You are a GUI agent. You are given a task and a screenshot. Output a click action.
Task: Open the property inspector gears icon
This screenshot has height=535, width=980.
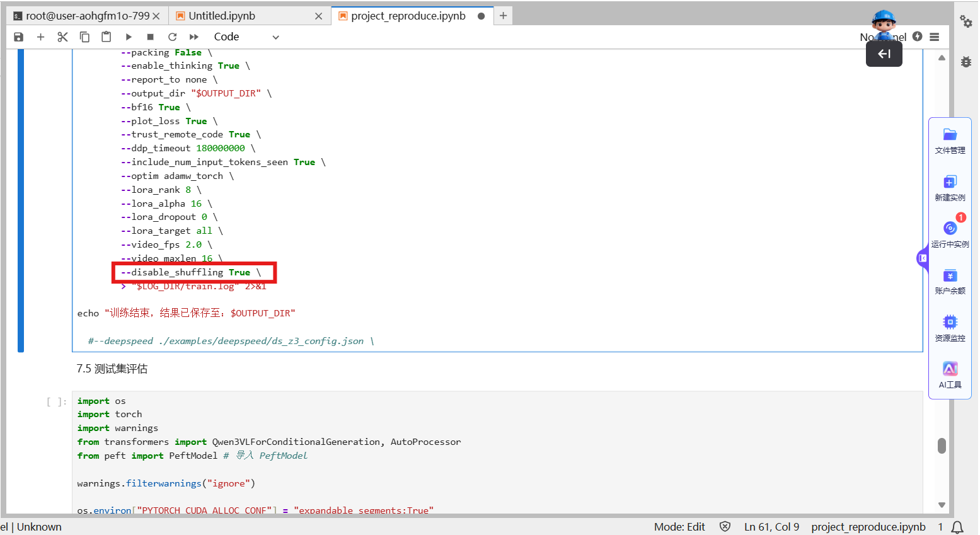point(966,21)
